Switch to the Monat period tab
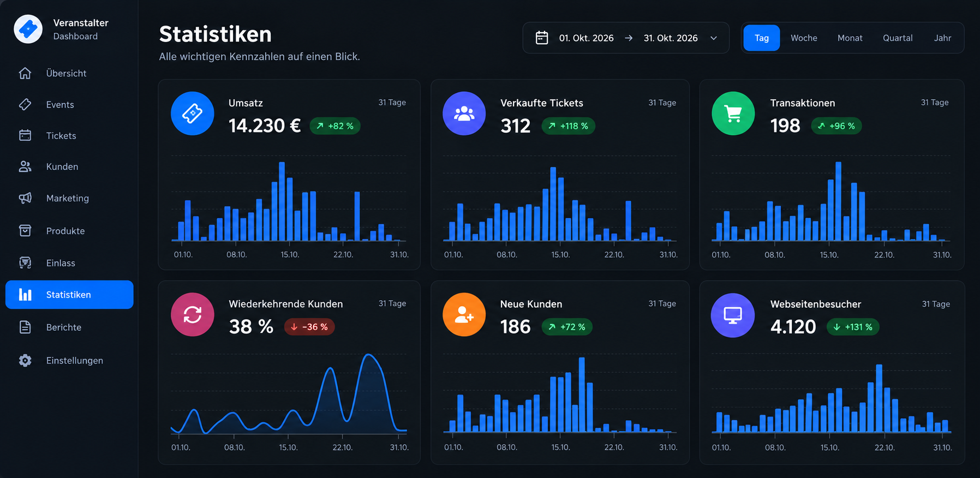 tap(850, 38)
